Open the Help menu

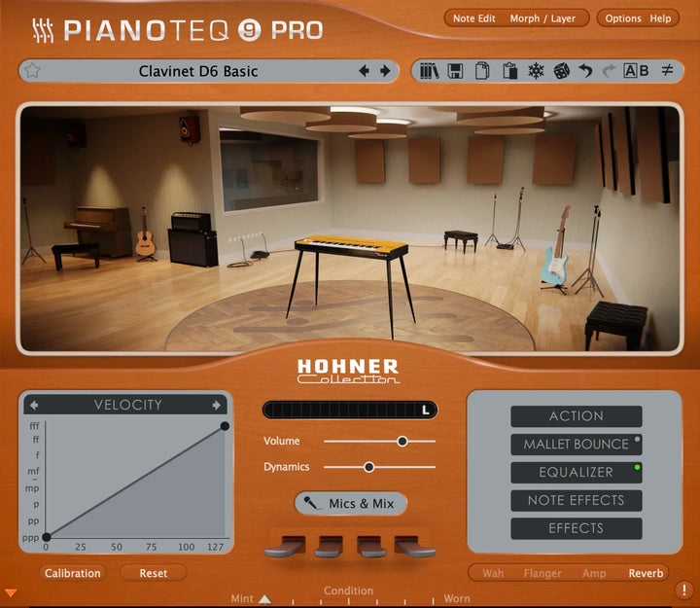pos(660,18)
